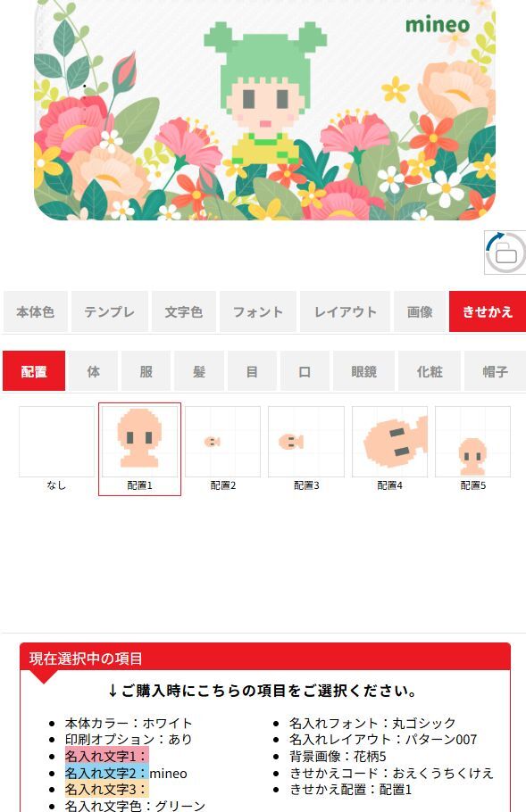This screenshot has height=812, width=526.
Task: Select the きせかえ tab
Action: click(488, 311)
